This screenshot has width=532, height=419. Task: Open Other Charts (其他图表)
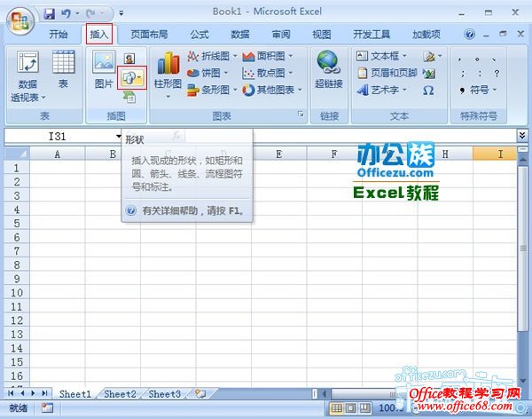272,90
